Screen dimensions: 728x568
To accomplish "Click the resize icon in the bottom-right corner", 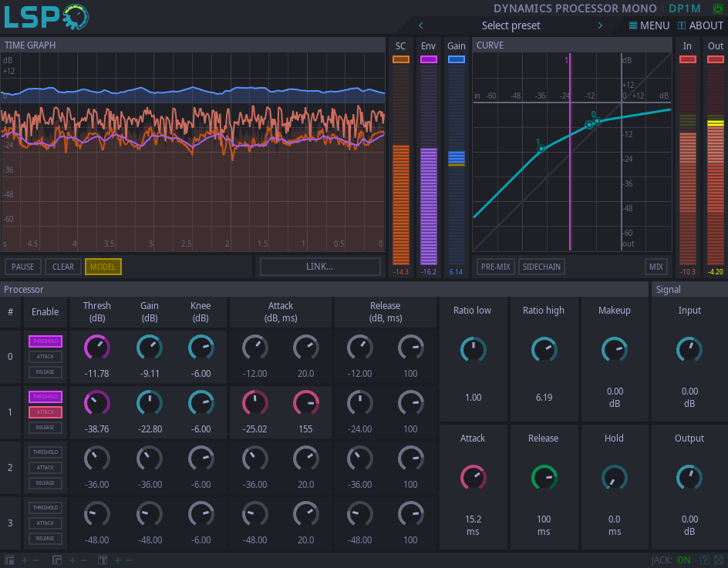I will (x=719, y=560).
